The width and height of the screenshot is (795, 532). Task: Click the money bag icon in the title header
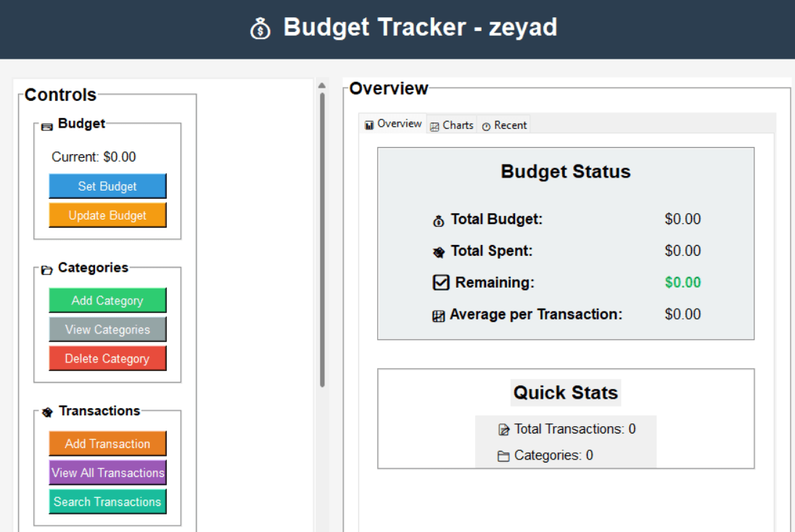coord(260,29)
